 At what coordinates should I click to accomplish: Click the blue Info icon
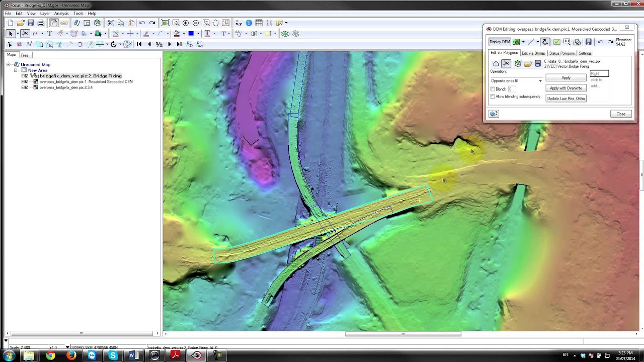[x=249, y=23]
